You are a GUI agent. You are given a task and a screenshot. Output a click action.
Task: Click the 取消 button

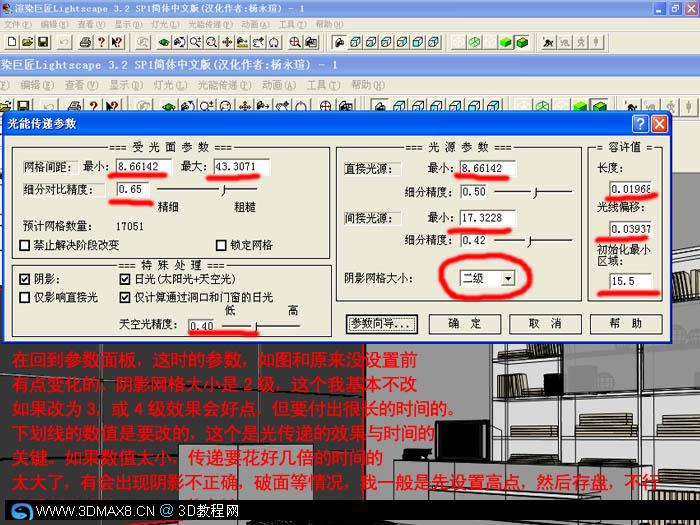point(545,324)
